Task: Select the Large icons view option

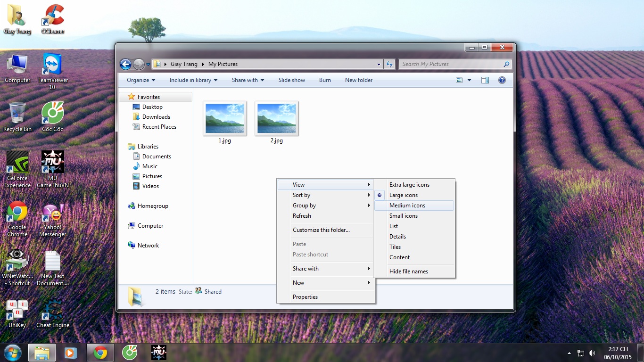Action: pos(414,195)
